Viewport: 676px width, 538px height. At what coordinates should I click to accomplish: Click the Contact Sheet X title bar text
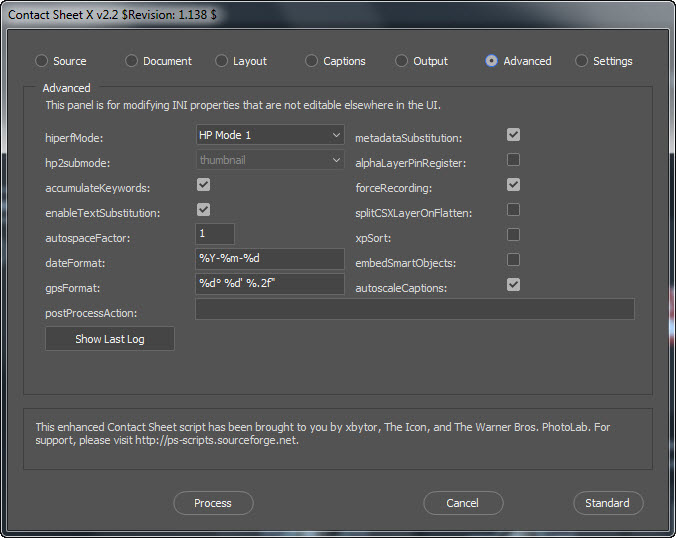[x=113, y=15]
